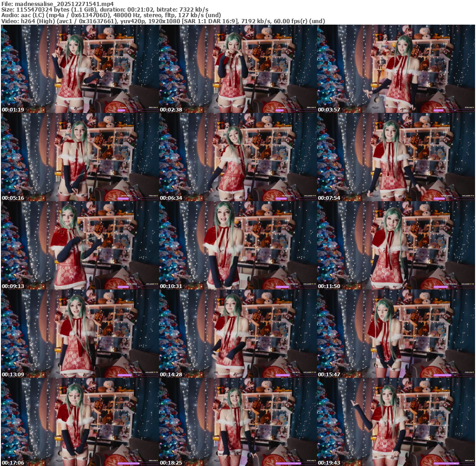This screenshot has height=466, width=476.
Task: Select the frame timestamped 00:07:54
Action: (396, 157)
